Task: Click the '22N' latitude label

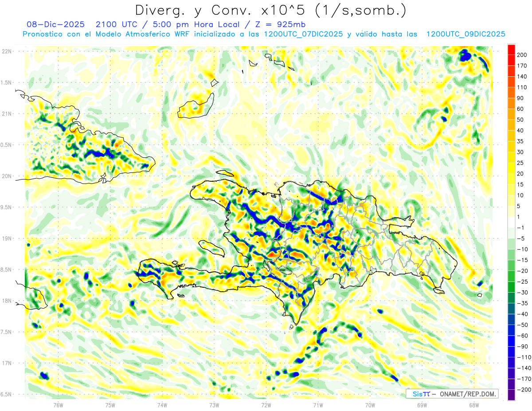Action: [7, 51]
